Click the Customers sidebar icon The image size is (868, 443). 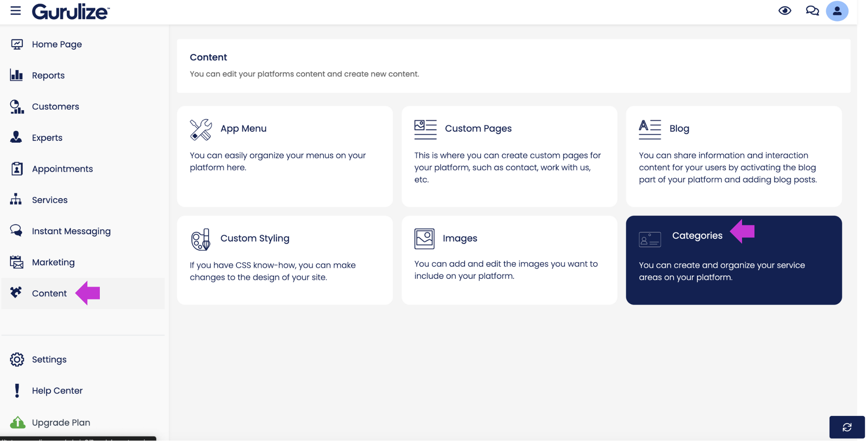click(17, 107)
